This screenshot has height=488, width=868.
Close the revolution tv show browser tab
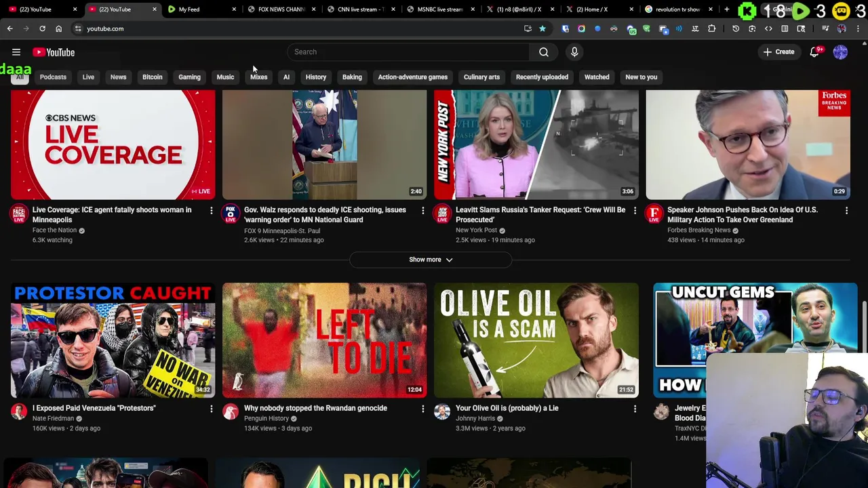click(x=711, y=9)
